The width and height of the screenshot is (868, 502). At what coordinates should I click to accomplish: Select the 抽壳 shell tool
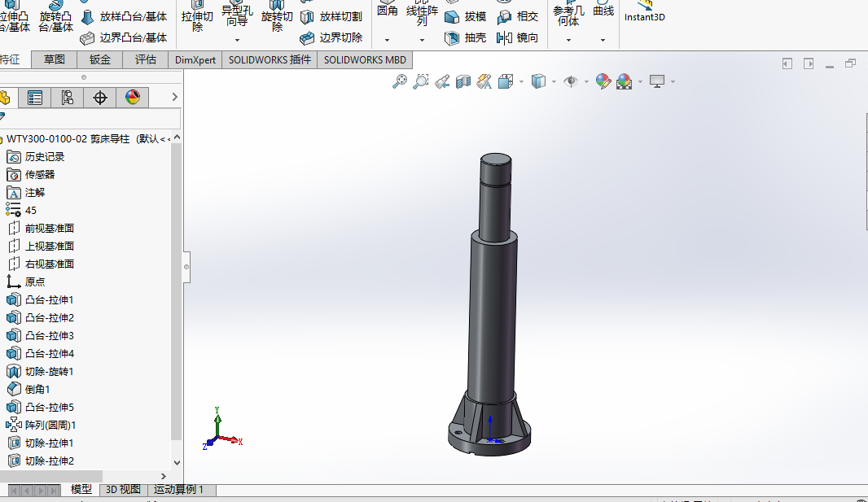click(465, 38)
